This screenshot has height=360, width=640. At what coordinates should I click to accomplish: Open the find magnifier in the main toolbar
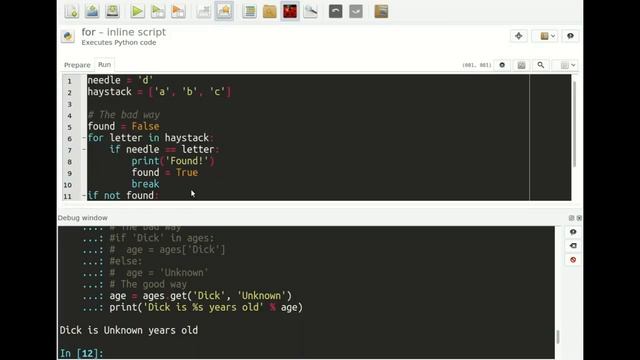pos(310,11)
